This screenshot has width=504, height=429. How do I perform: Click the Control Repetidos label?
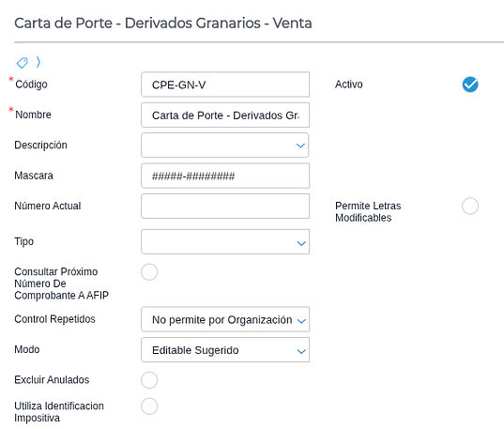[x=55, y=319]
